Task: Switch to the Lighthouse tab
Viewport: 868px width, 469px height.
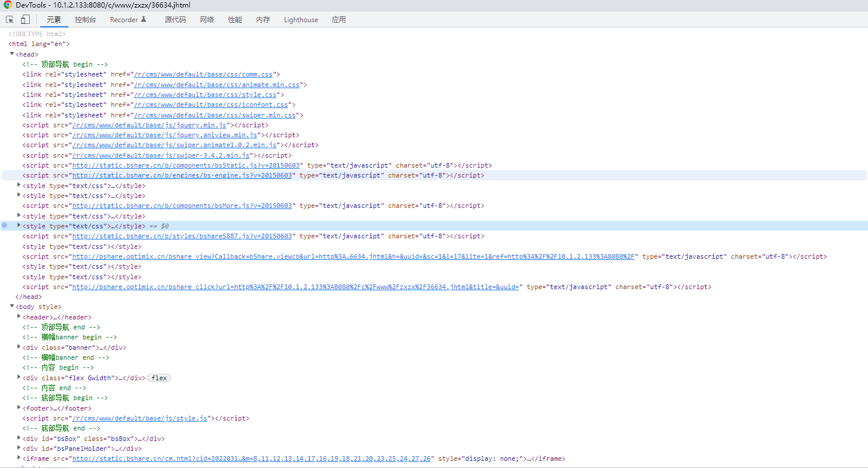Action: point(301,19)
